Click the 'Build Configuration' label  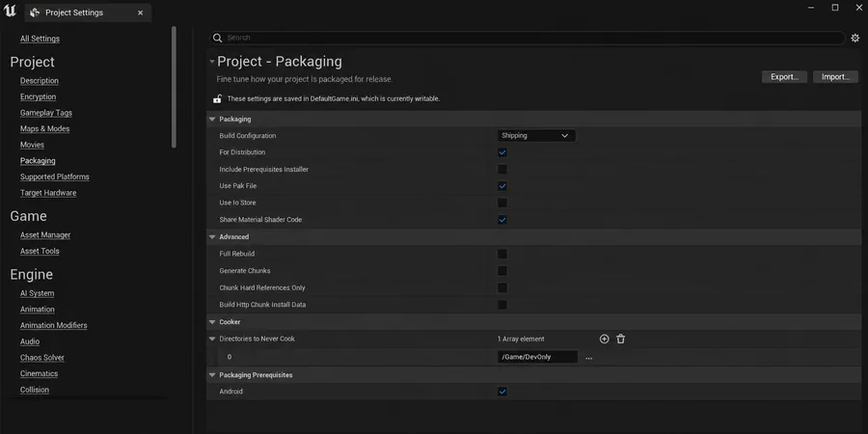(x=248, y=136)
